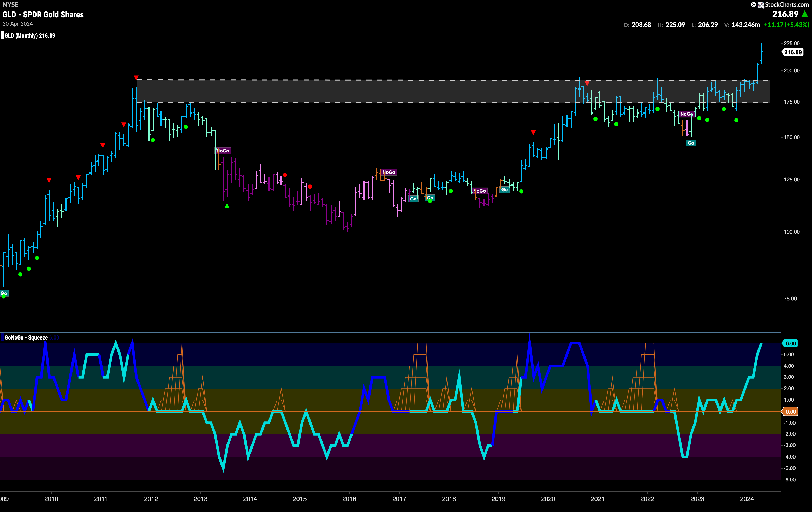This screenshot has width=812, height=512.
Task: Click the Go label in early 2019
Action: click(504, 189)
